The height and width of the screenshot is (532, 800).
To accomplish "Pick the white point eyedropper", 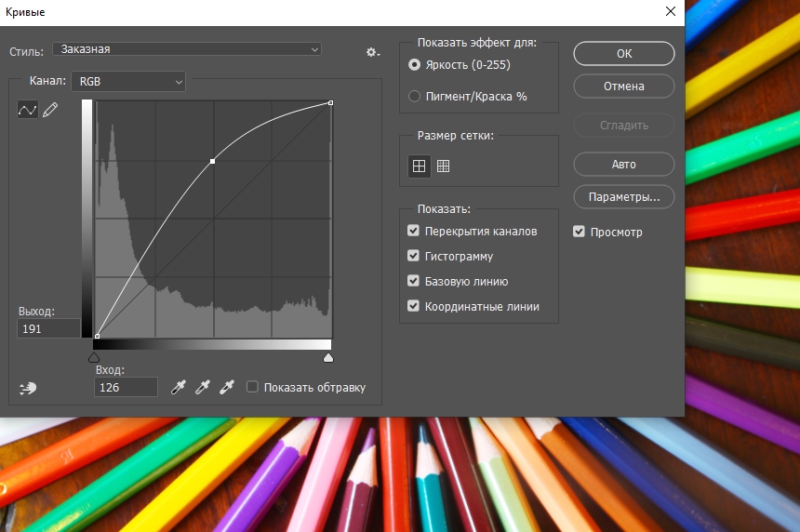I will [x=227, y=387].
